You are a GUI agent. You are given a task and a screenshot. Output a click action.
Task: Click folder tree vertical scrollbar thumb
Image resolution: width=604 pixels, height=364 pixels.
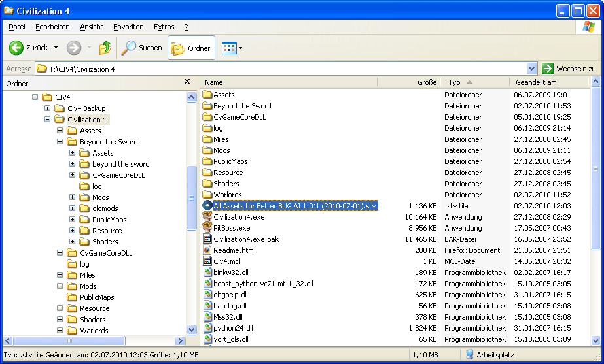(x=192, y=198)
